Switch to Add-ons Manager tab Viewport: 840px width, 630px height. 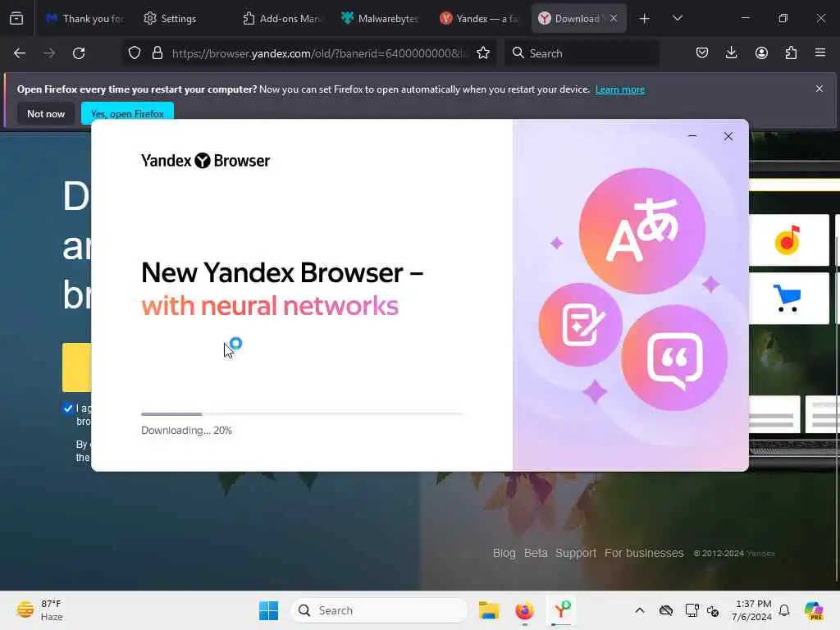point(282,19)
